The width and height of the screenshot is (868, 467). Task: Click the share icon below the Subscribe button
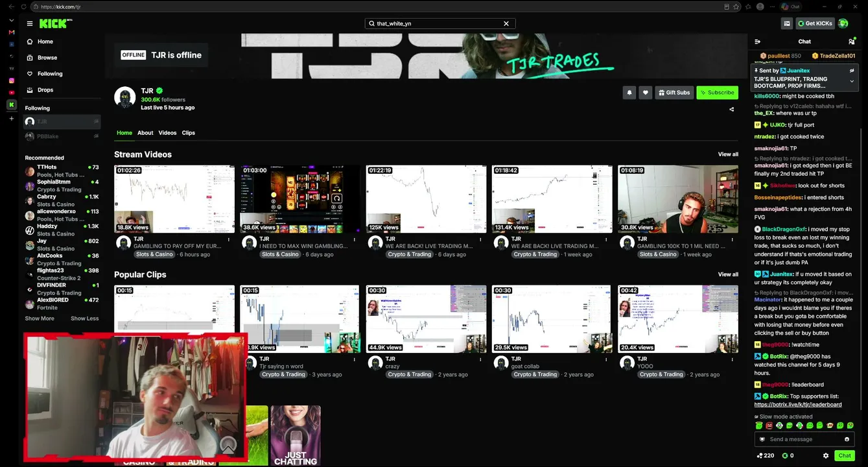tap(732, 109)
